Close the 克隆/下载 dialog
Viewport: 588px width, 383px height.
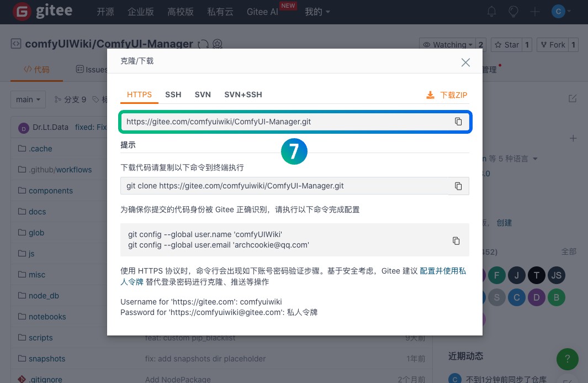(465, 62)
